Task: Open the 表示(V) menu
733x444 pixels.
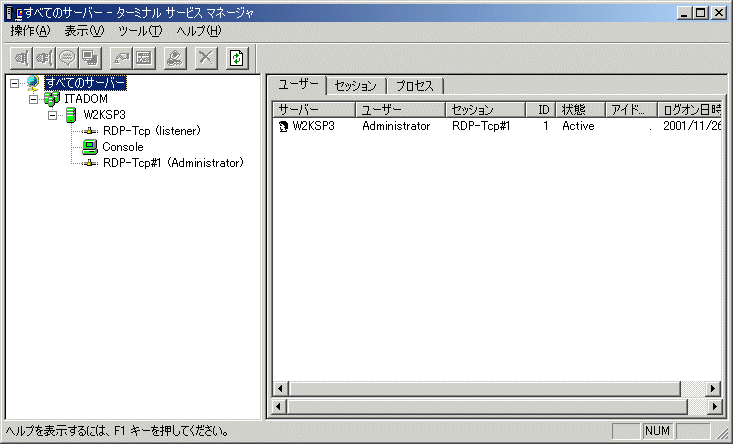Action: [x=84, y=31]
